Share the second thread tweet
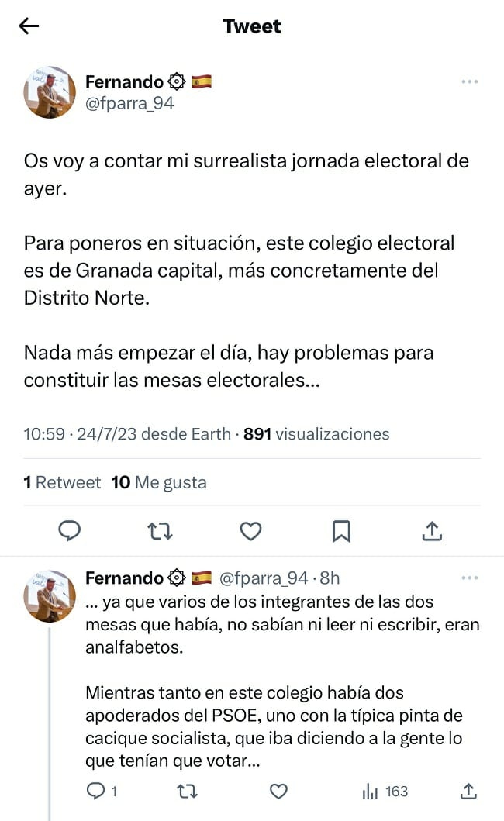This screenshot has height=821, width=504. pyautogui.click(x=468, y=791)
